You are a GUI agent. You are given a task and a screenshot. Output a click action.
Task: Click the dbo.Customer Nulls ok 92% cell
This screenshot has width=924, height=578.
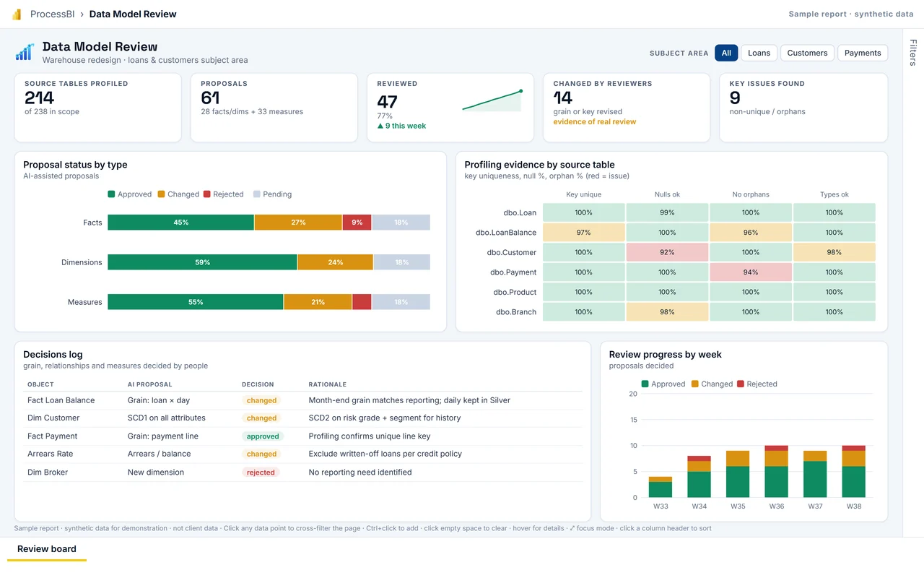667,253
